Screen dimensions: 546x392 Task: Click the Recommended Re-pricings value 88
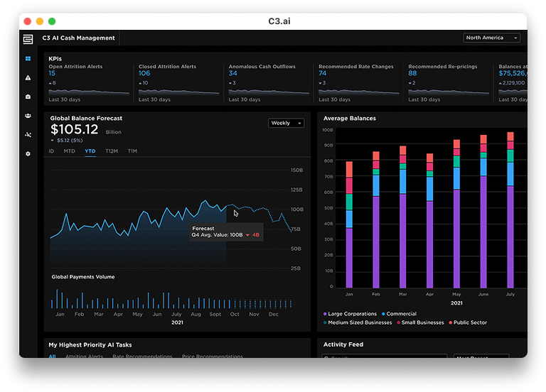(x=412, y=73)
